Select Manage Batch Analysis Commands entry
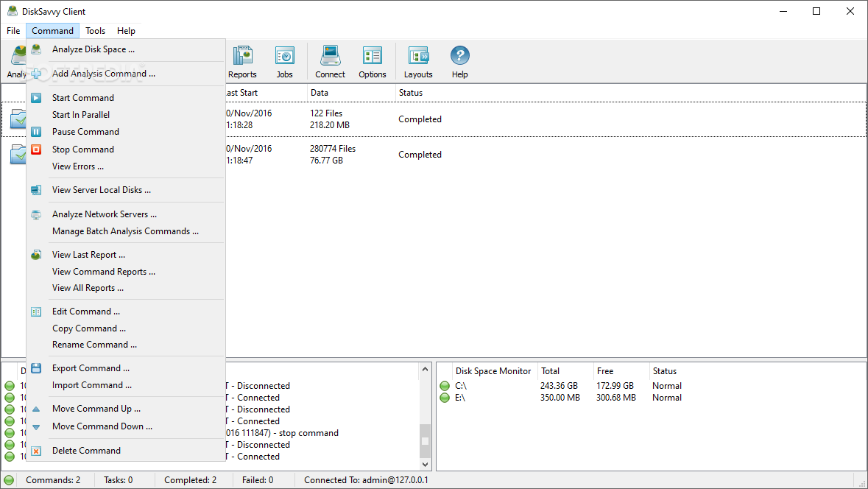 point(126,231)
